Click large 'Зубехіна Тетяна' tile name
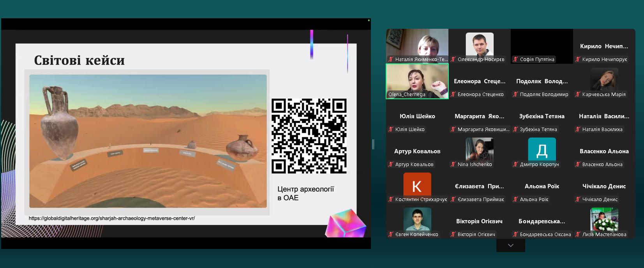644x268 pixels. [542, 116]
